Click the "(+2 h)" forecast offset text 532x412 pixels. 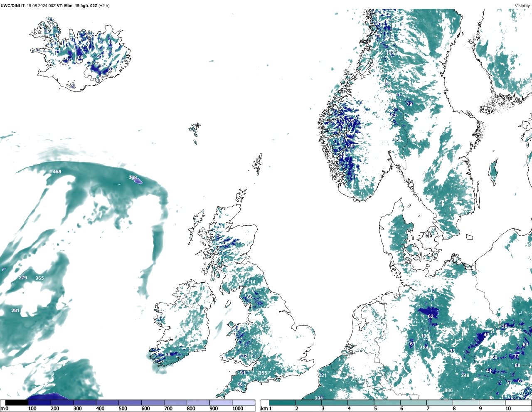click(104, 5)
